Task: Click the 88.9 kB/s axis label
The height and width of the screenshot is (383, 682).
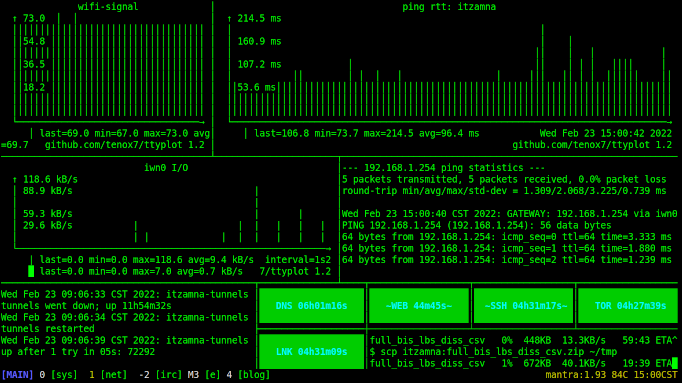Action: pyautogui.click(x=48, y=191)
